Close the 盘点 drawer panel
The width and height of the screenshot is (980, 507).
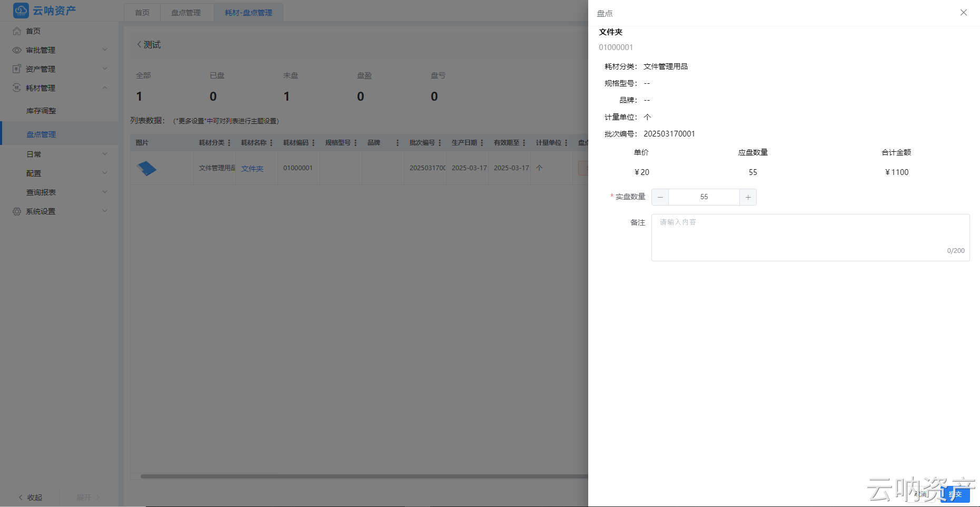[964, 12]
